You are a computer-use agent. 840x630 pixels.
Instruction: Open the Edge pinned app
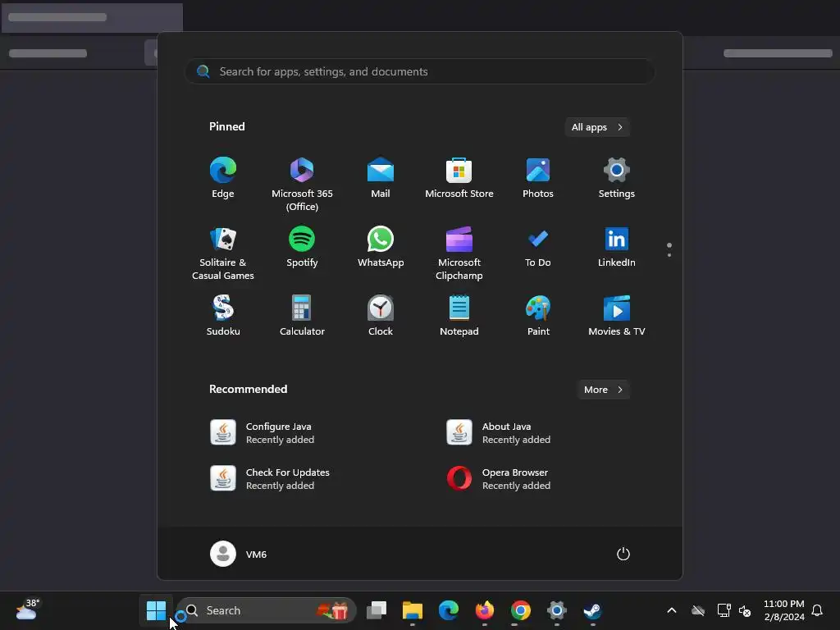(223, 178)
